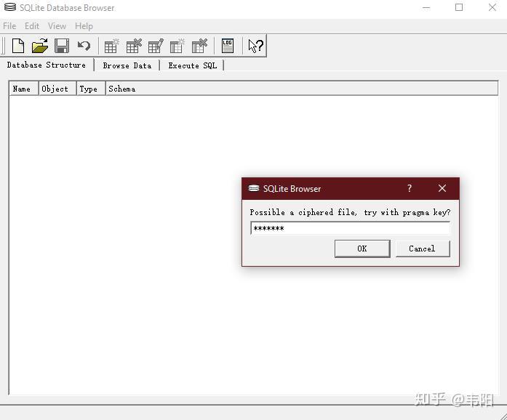Close the SQLite Database Browser window
This screenshot has height=420, width=507.
(x=492, y=7)
